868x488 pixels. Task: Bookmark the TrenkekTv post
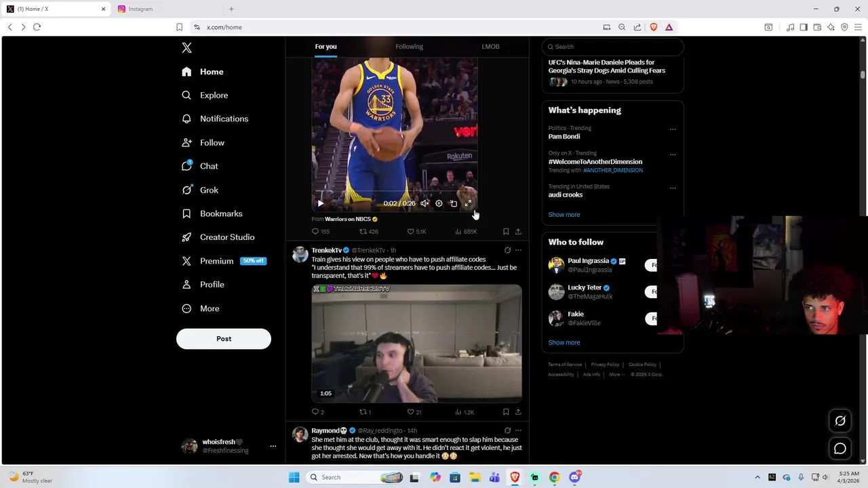coord(506,412)
